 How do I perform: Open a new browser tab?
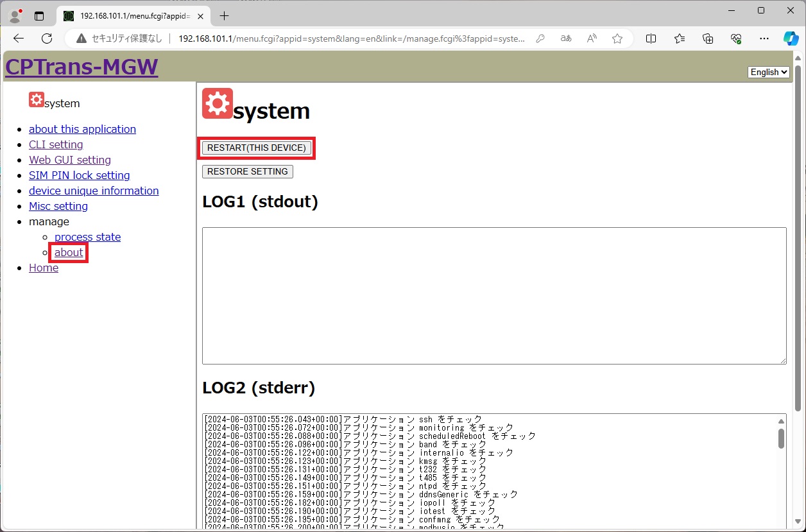[x=224, y=15]
